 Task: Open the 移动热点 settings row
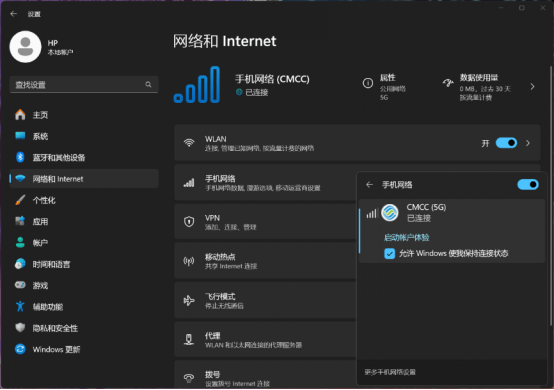pyautogui.click(x=265, y=261)
